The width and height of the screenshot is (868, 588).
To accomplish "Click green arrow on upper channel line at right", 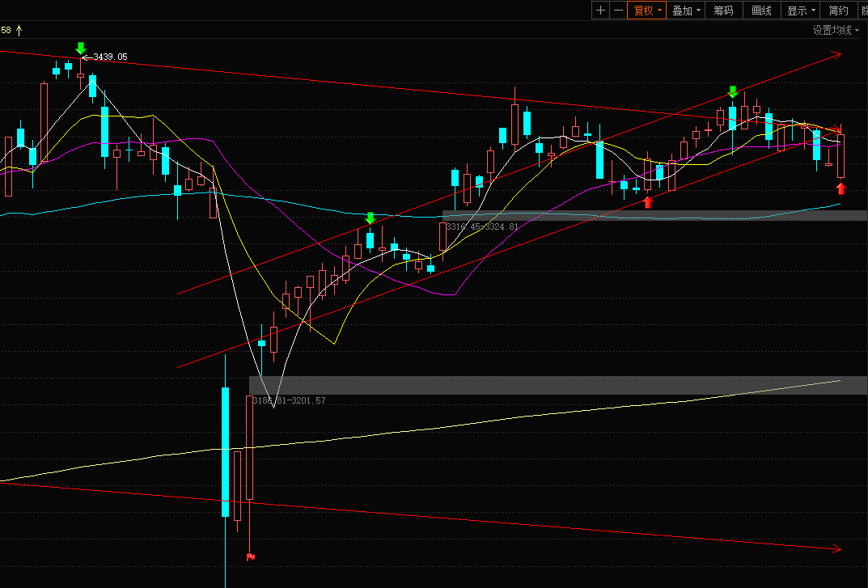I will [x=733, y=92].
